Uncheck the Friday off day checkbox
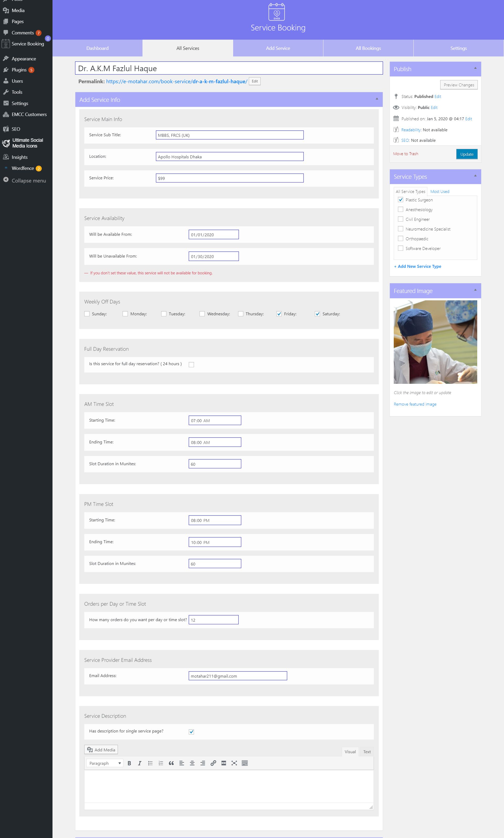This screenshot has height=838, width=504. coord(279,314)
